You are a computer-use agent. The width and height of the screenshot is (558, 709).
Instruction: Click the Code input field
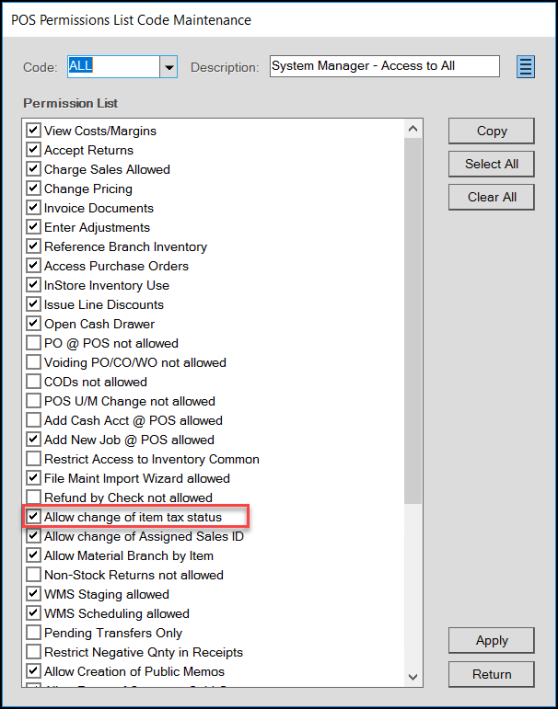click(113, 67)
